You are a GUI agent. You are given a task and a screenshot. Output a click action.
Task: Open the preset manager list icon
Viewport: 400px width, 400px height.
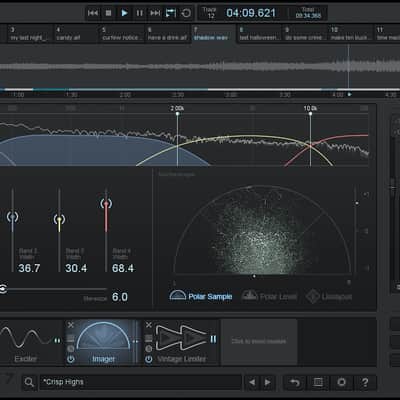(x=318, y=382)
